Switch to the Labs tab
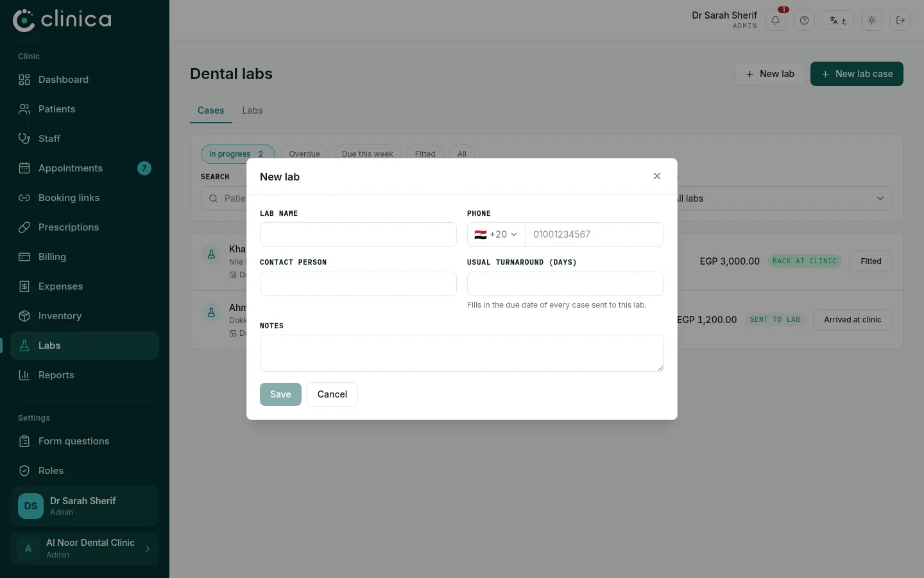 252,110
